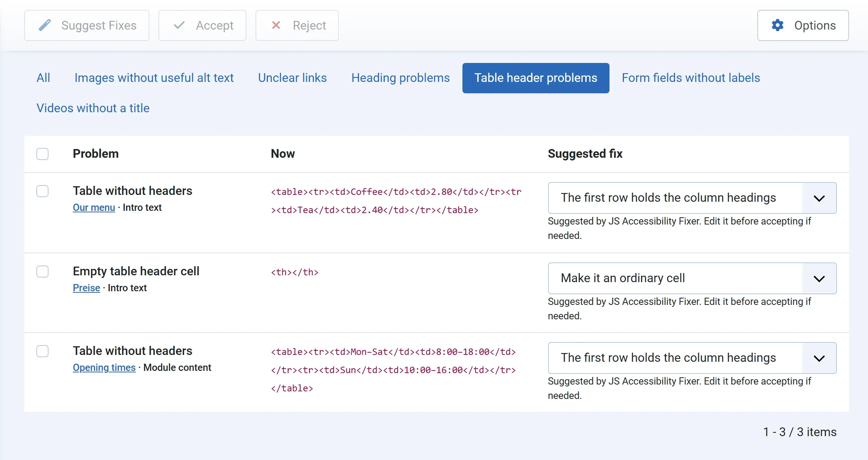Click the Suggested fix column header
The width and height of the screenshot is (868, 460).
(585, 154)
